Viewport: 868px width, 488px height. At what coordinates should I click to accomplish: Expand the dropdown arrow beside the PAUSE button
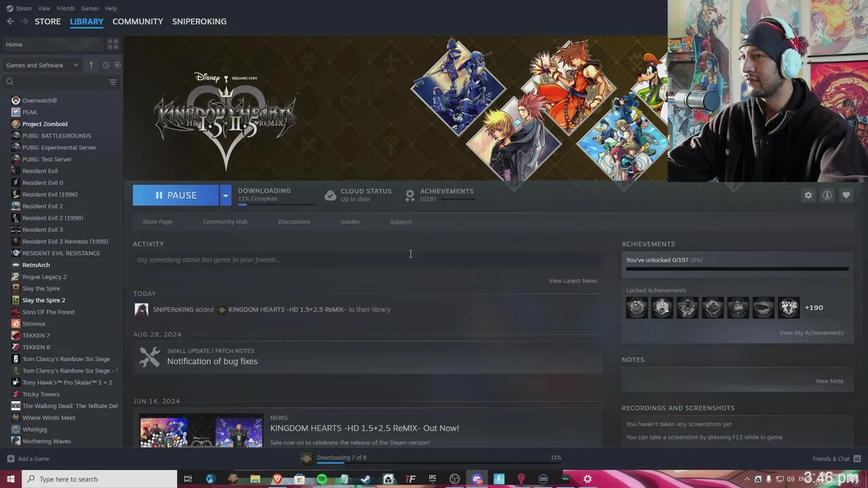(x=225, y=195)
